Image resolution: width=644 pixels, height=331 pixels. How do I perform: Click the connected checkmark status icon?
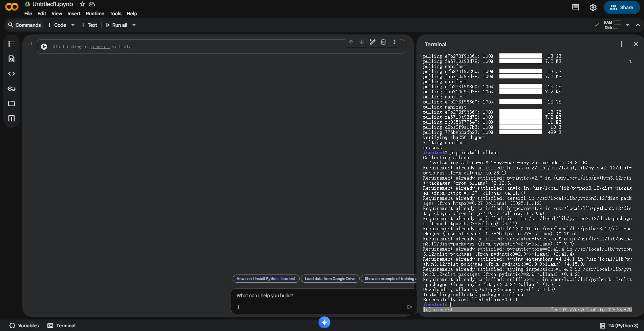pyautogui.click(x=597, y=25)
